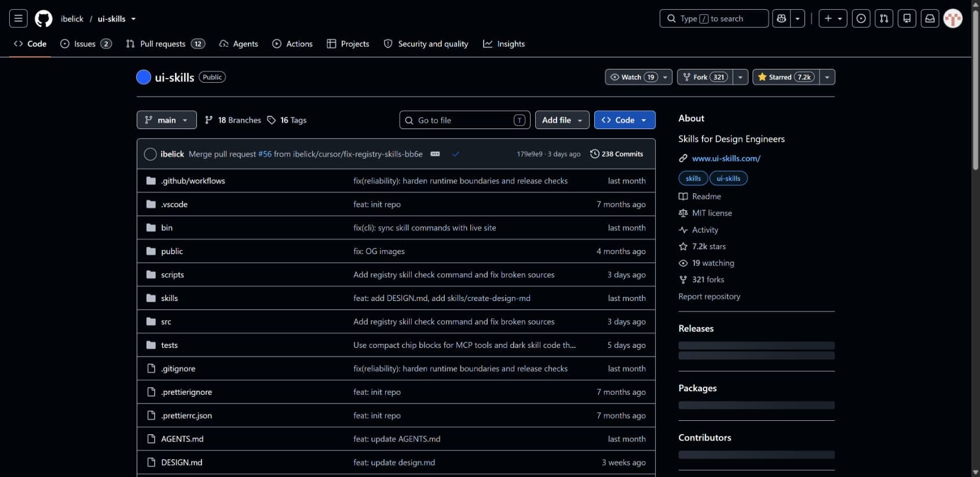Open the Create new plus dropdown

click(x=833, y=19)
